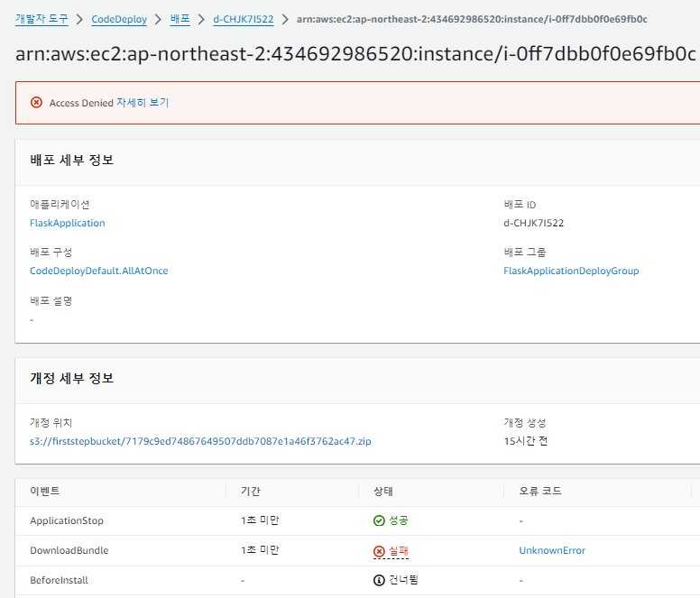Click the 상태 column header
The width and height of the screenshot is (700, 598).
coord(383,492)
